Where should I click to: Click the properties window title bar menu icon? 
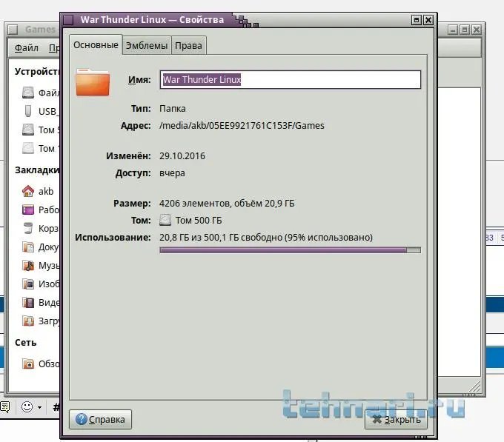click(x=68, y=20)
